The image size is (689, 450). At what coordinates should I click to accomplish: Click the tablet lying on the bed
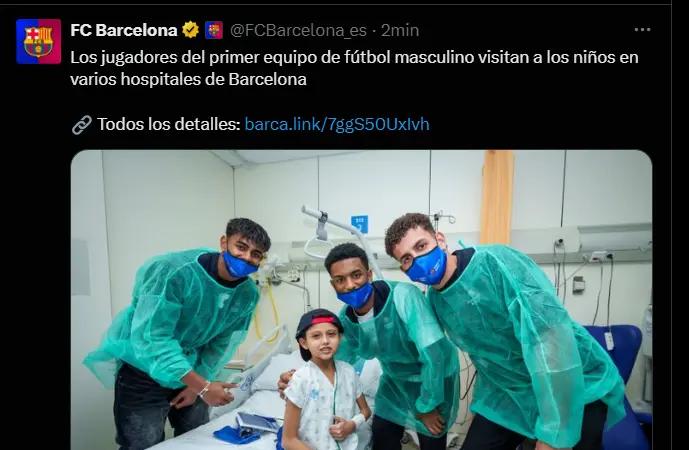(258, 422)
